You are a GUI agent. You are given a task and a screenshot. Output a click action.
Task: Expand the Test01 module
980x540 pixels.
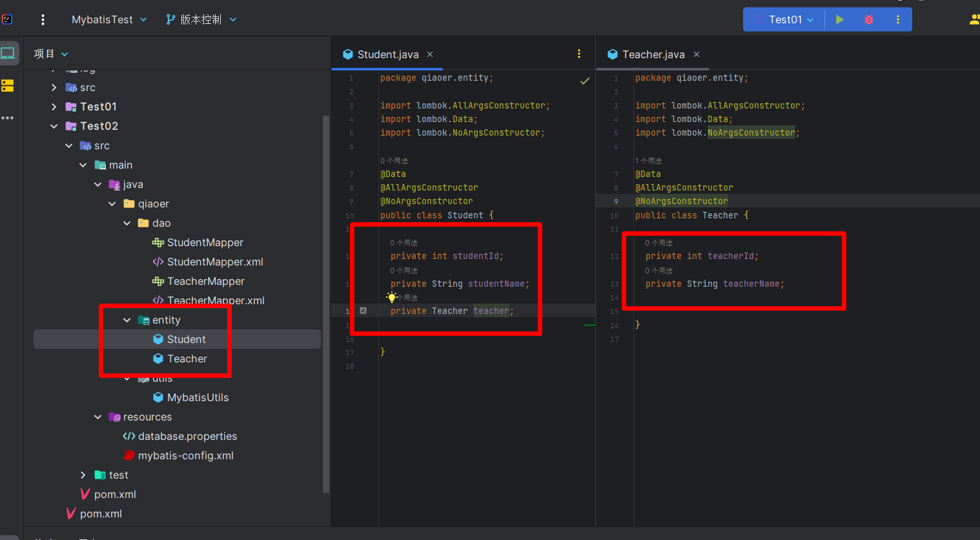(x=54, y=107)
